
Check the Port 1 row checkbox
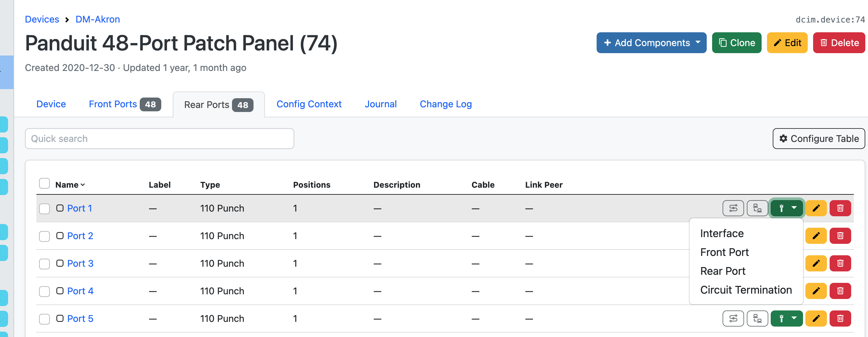point(44,209)
